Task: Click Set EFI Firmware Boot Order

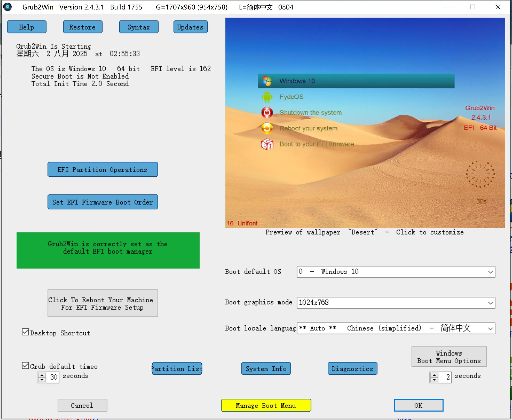Action: [x=103, y=202]
